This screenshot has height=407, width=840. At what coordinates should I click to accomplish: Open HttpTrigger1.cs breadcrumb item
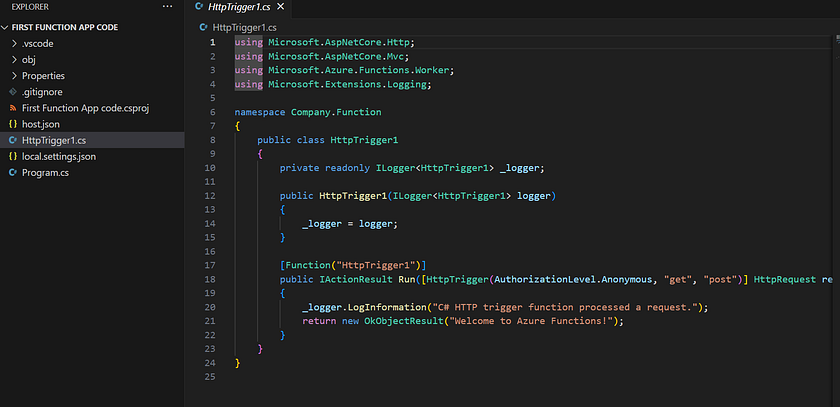click(244, 27)
